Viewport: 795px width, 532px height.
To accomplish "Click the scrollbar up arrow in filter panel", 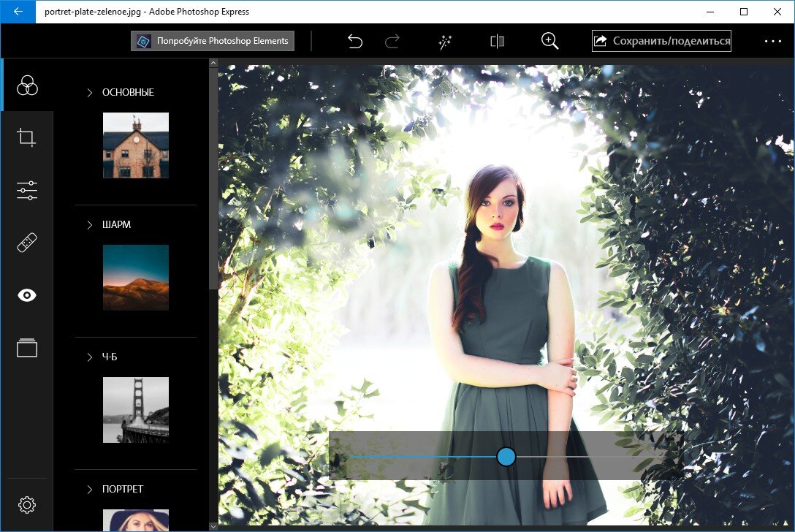I will (213, 63).
